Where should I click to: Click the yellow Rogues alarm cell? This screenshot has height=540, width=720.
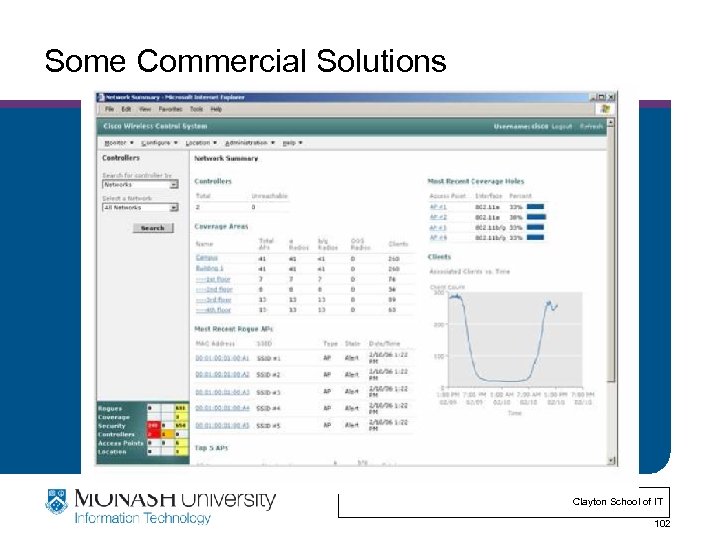coord(181,408)
